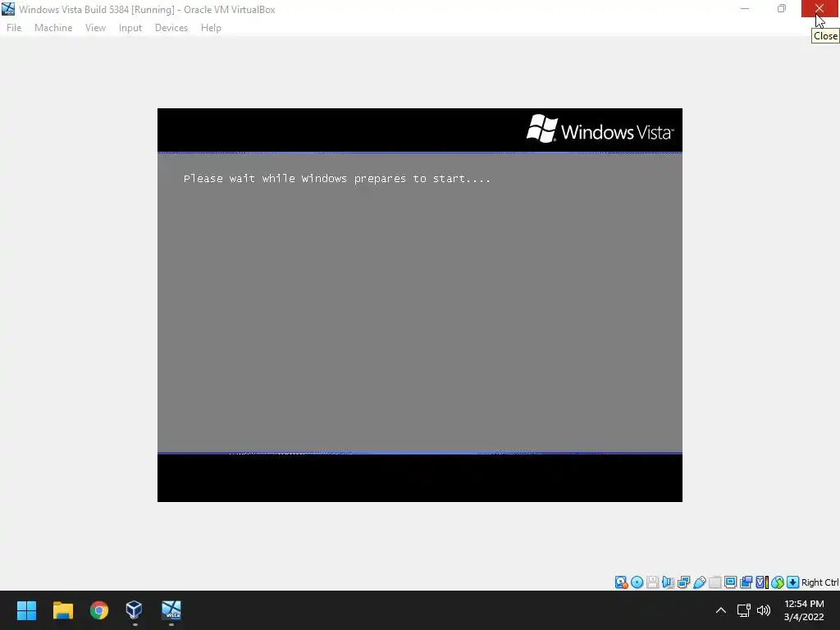Image resolution: width=840 pixels, height=630 pixels.
Task: Restore down the VirtualBox VM window
Action: tap(782, 8)
